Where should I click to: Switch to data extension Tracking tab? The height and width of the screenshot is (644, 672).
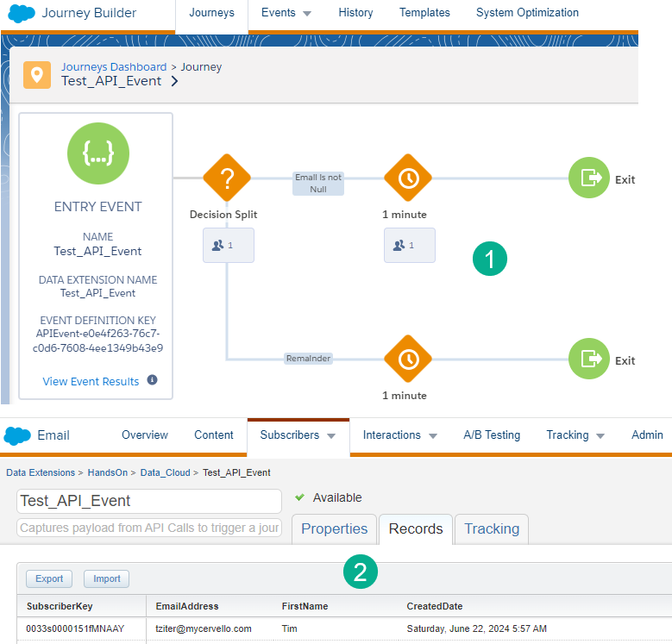pos(492,528)
